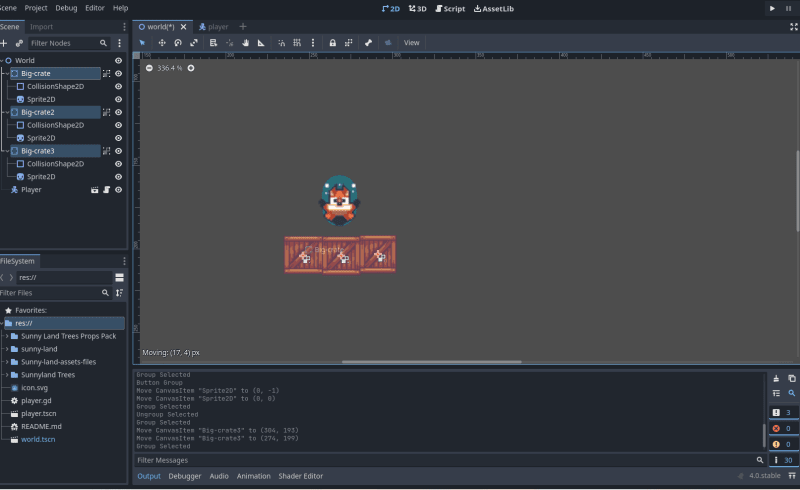Expand the sunny-land folder

tap(7, 349)
